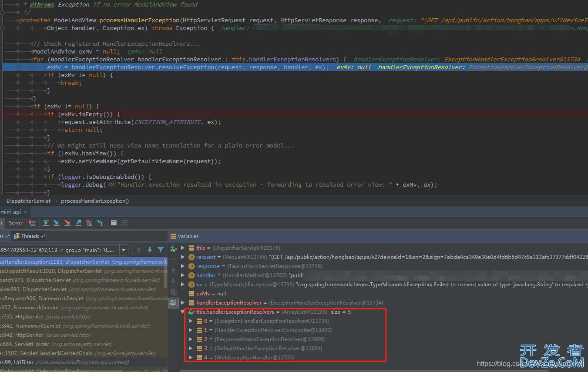Click 'request.setAttribute(EXCEPTION_ATTRIBUTE, ex);' line

point(141,122)
